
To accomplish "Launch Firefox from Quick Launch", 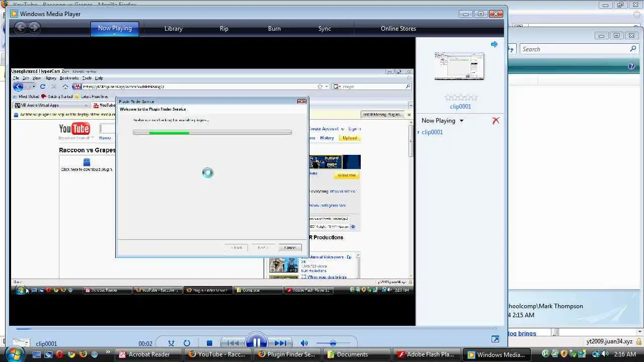I will (x=83, y=354).
